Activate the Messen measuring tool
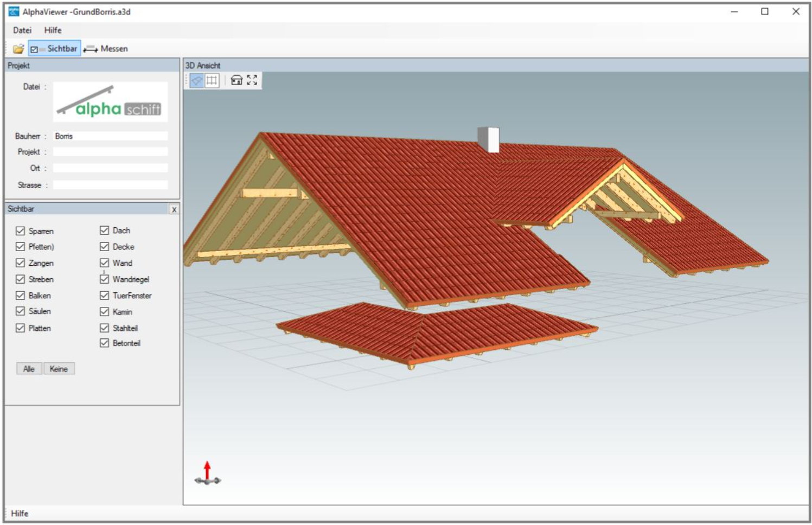 (106, 49)
